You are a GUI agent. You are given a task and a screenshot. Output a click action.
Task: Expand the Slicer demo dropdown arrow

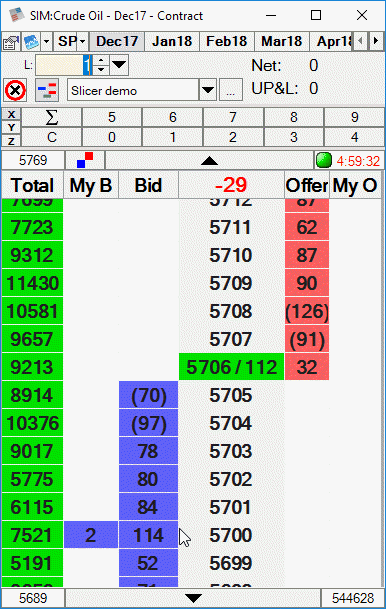(208, 90)
